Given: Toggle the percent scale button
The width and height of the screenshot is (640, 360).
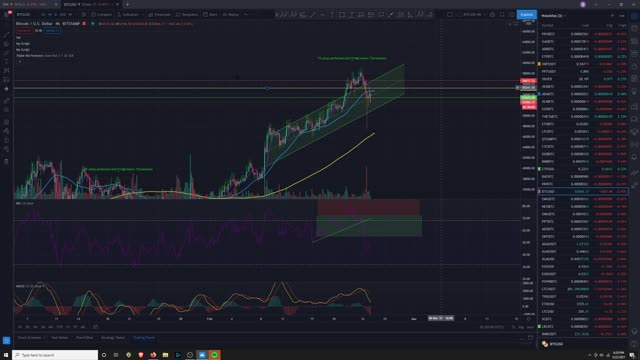Looking at the screenshot, I should point(514,327).
